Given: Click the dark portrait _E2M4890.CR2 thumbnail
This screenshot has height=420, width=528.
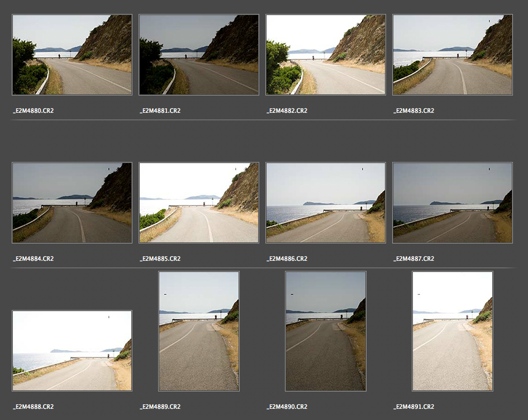Looking at the screenshot, I should click(x=326, y=331).
